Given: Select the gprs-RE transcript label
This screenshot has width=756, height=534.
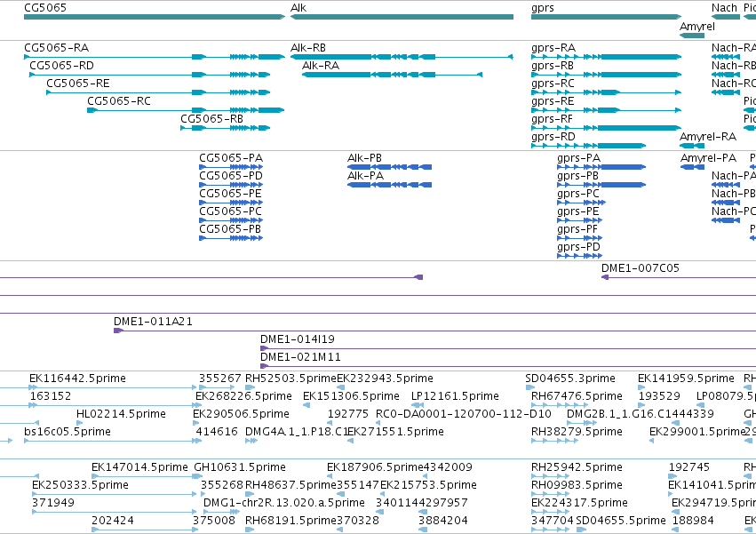Looking at the screenshot, I should click(x=553, y=101).
